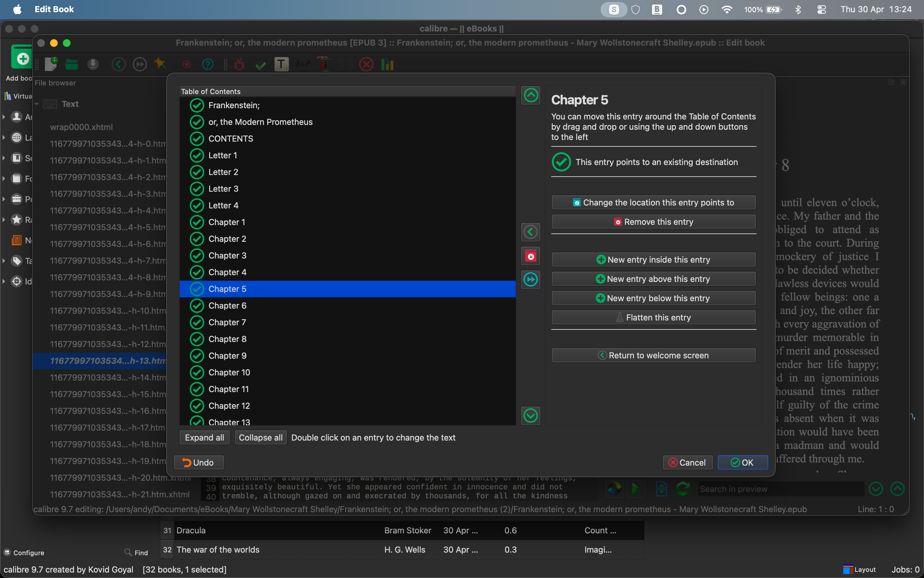Image resolution: width=924 pixels, height=578 pixels.
Task: Move the entry up with the arrow button
Action: (531, 95)
